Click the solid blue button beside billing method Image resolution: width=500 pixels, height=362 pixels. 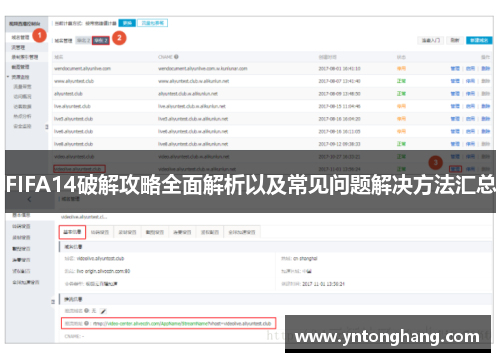[x=127, y=23]
